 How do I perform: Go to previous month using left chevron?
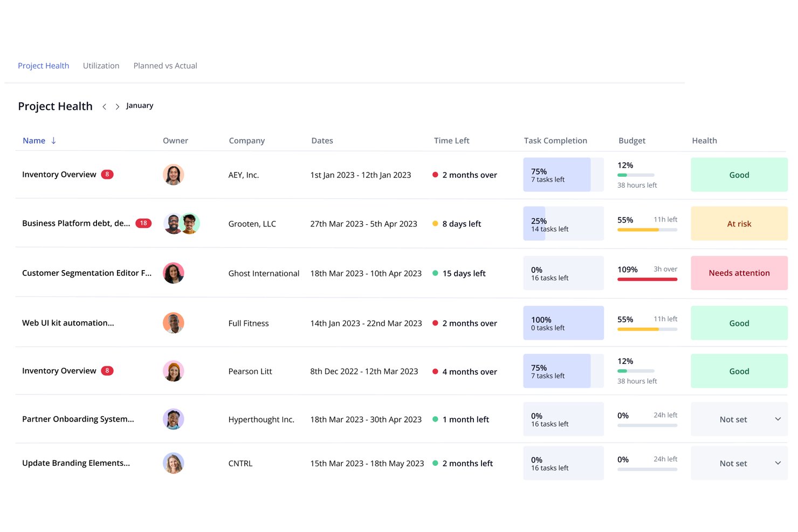pyautogui.click(x=104, y=107)
